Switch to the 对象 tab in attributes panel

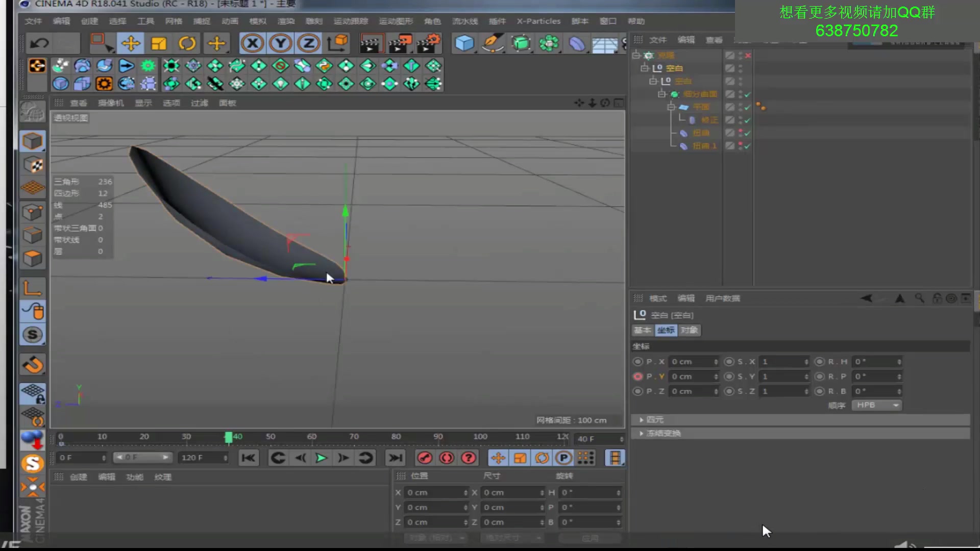689,330
